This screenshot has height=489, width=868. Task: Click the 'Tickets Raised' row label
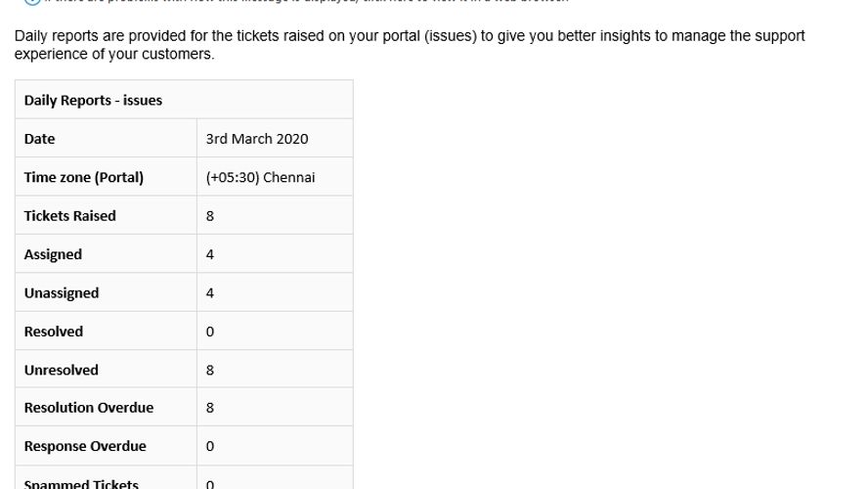click(x=70, y=215)
